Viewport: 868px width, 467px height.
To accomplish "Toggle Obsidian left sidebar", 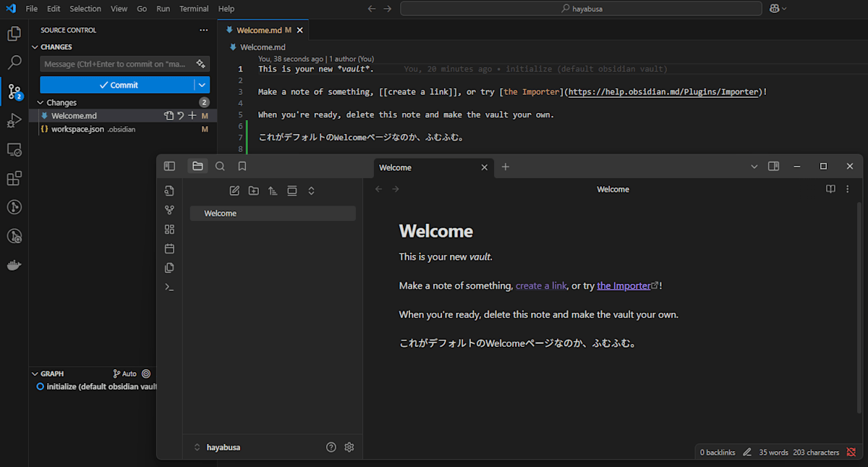I will (x=169, y=167).
